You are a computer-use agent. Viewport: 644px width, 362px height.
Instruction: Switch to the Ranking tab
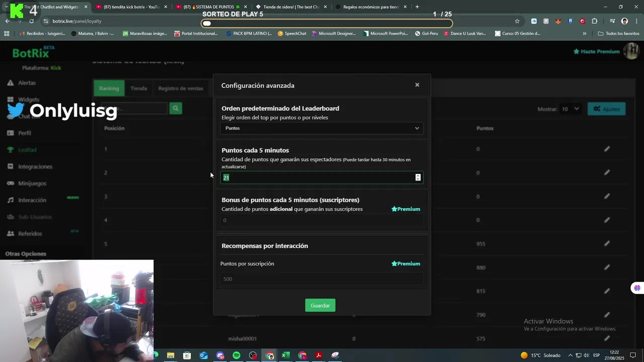pyautogui.click(x=109, y=88)
